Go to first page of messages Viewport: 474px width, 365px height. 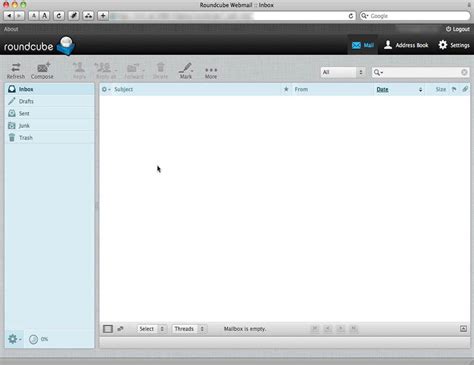[314, 329]
